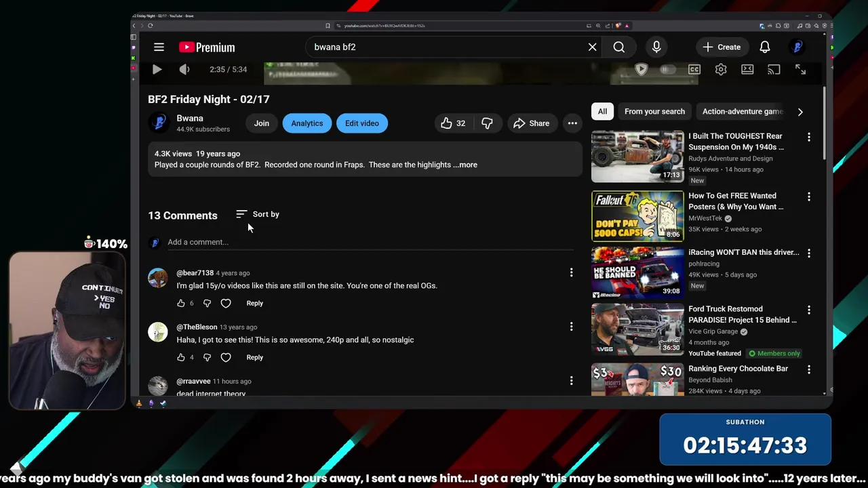Play the video from the player bar
This screenshot has height=488, width=868.
point(157,69)
